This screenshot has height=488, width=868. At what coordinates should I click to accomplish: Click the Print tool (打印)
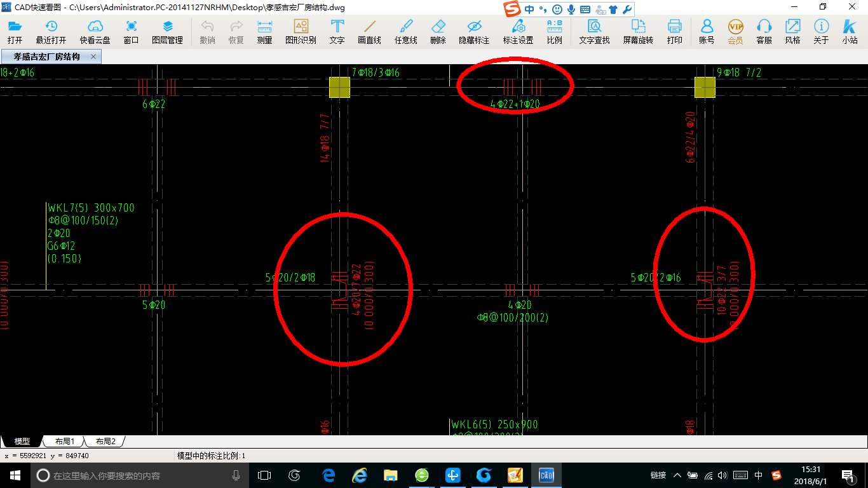pos(674,32)
